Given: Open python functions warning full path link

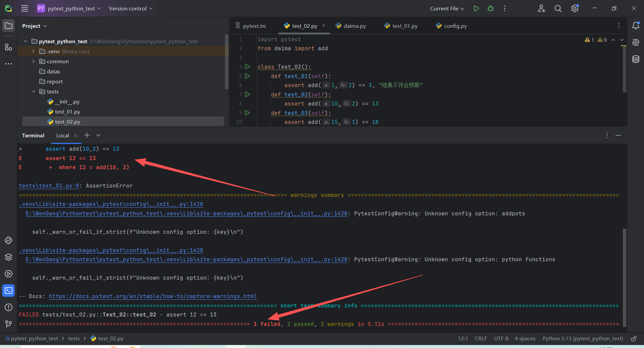Looking at the screenshot, I should 186,259.
